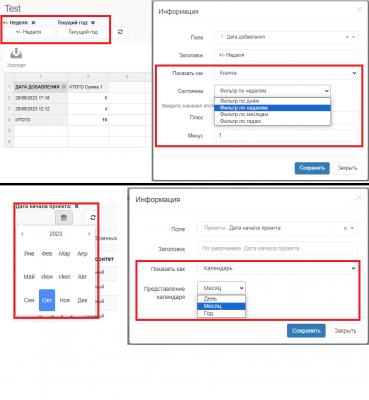Screen dimensions: 369x400
Task: Clear the 'Дата начала проекта' field selection x
Action: pyautogui.click(x=345, y=228)
